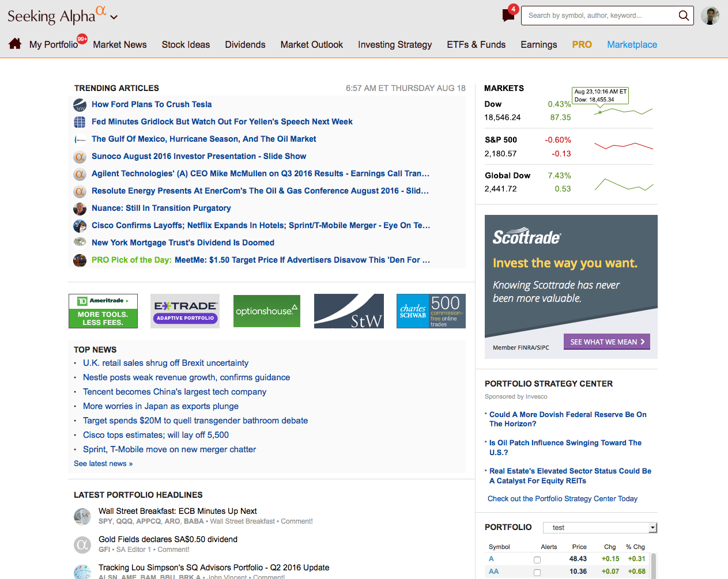Image resolution: width=728 pixels, height=579 pixels.
Task: Click the alpha icon beside Sunoco presentation
Action: pyautogui.click(x=80, y=157)
